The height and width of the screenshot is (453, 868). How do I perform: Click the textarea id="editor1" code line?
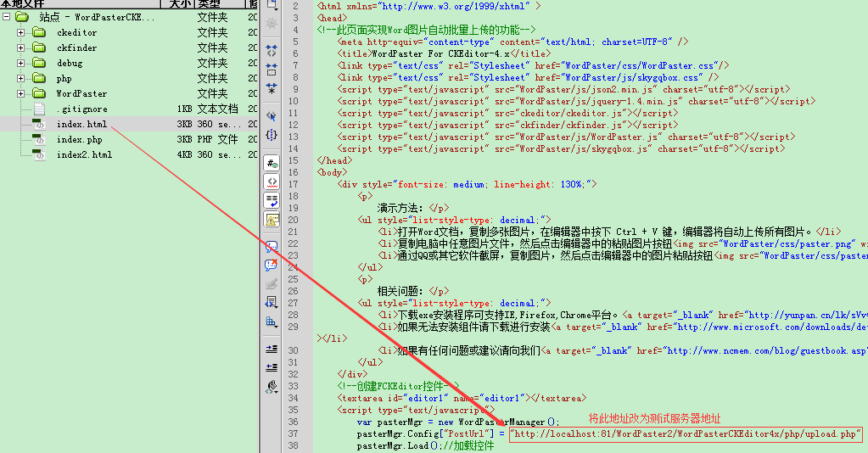462,398
